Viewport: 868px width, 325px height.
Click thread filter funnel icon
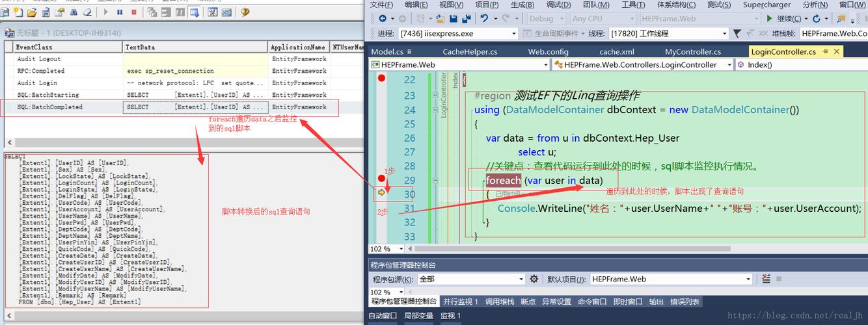737,34
